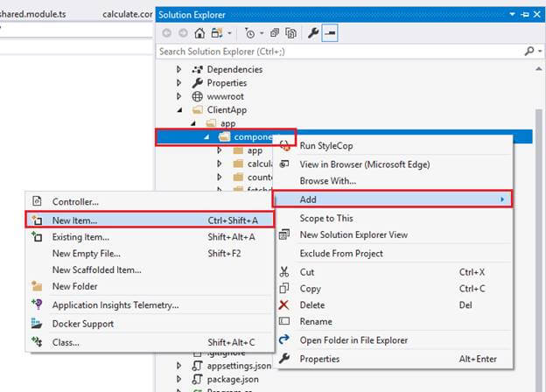The image size is (546, 392).
Task: Choose Existing Item... in Add submenu
Action: pyautogui.click(x=150, y=237)
